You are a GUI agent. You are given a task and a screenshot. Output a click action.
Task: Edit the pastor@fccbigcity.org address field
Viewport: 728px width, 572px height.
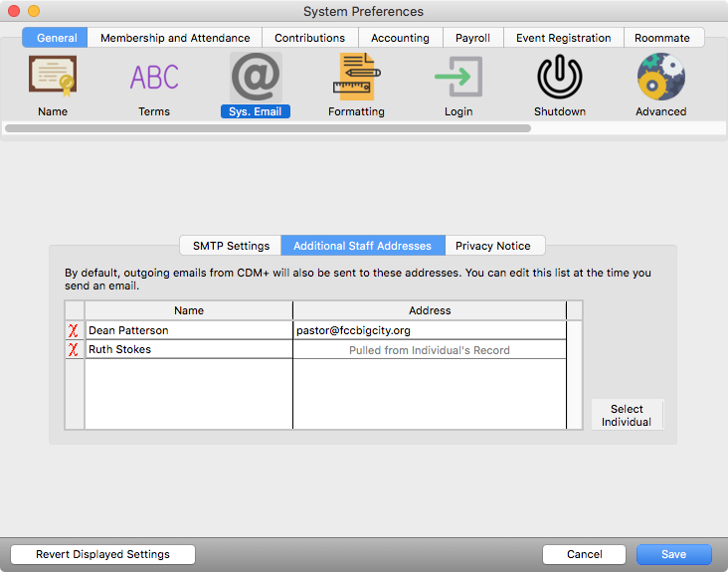click(x=429, y=330)
